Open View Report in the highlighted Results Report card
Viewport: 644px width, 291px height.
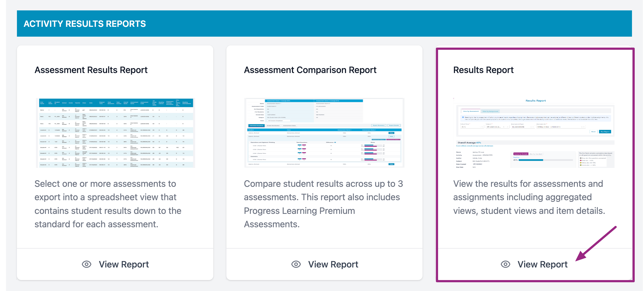coord(542,264)
